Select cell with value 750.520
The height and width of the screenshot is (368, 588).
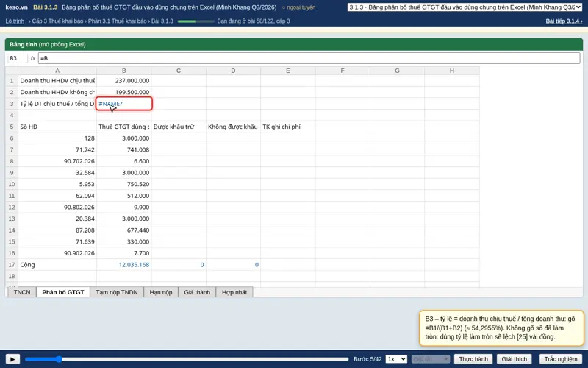(x=124, y=184)
